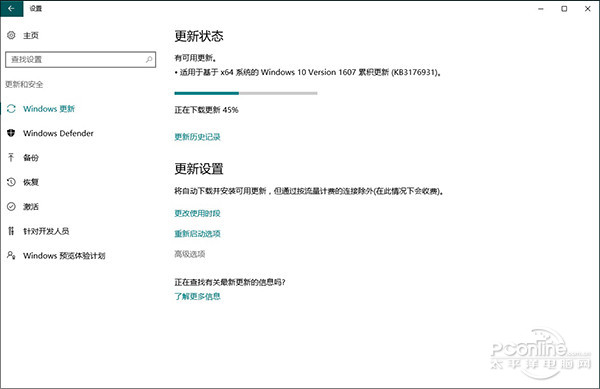Viewport: 600px width, 389px height.
Task: Click the home gear icon
Action: [11, 35]
